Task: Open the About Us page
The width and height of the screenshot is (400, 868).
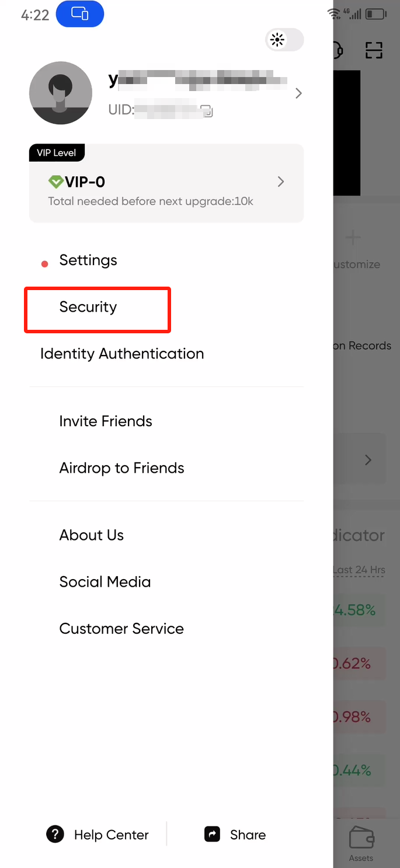Action: [x=92, y=535]
